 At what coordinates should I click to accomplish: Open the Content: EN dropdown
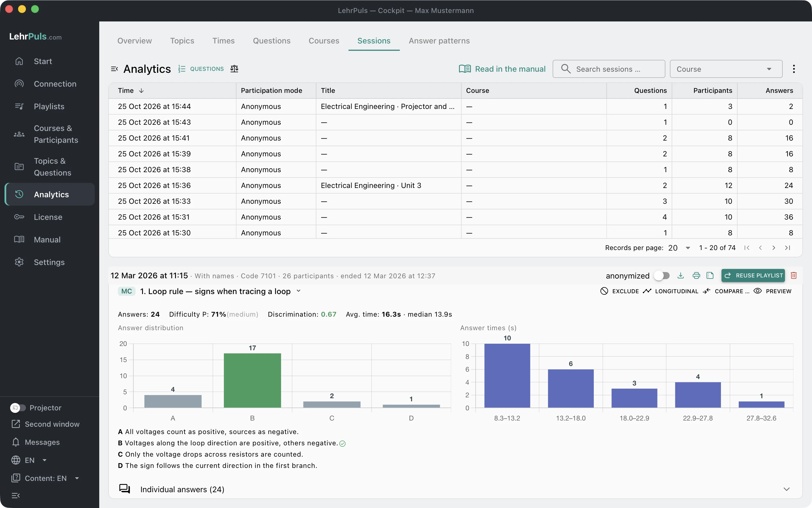point(46,478)
